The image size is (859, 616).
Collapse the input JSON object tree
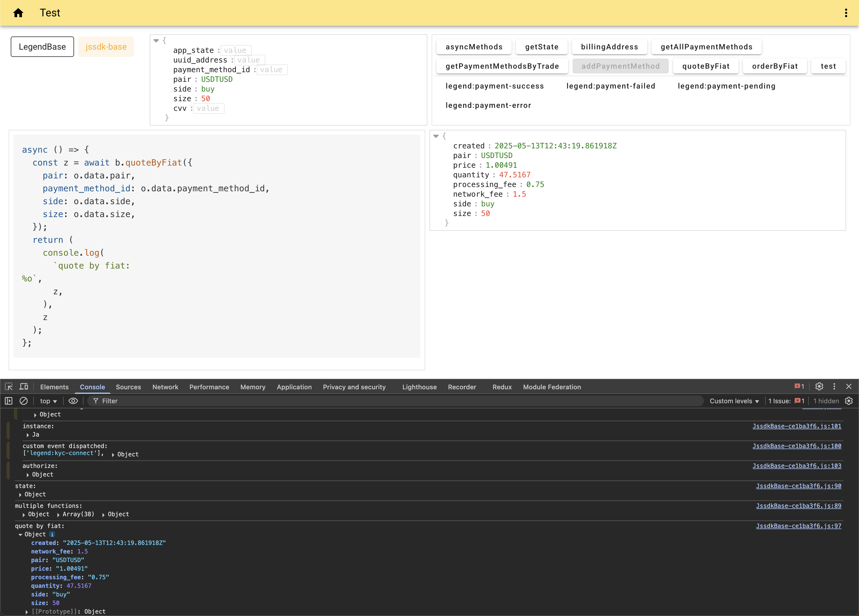click(x=156, y=41)
